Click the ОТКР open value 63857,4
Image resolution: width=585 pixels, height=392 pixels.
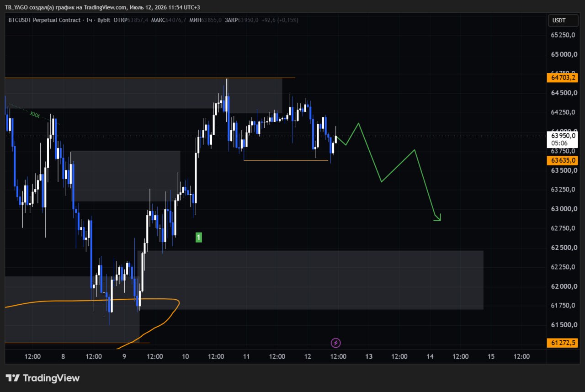pos(138,20)
